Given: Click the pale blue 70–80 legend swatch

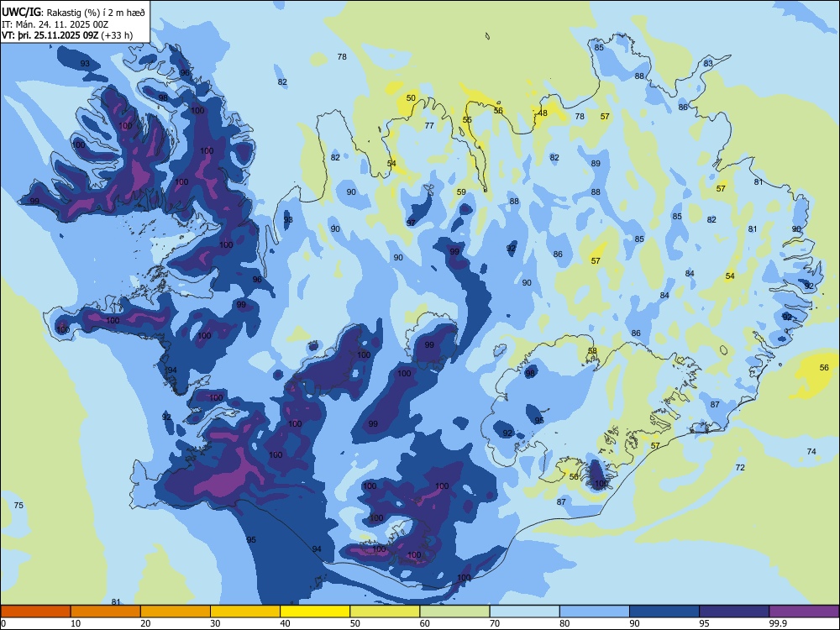Looking at the screenshot, I should [524, 612].
